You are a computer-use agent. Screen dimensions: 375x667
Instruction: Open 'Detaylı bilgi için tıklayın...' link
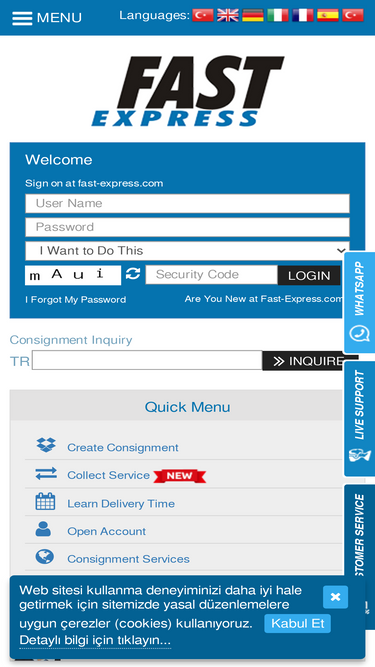[95, 640]
